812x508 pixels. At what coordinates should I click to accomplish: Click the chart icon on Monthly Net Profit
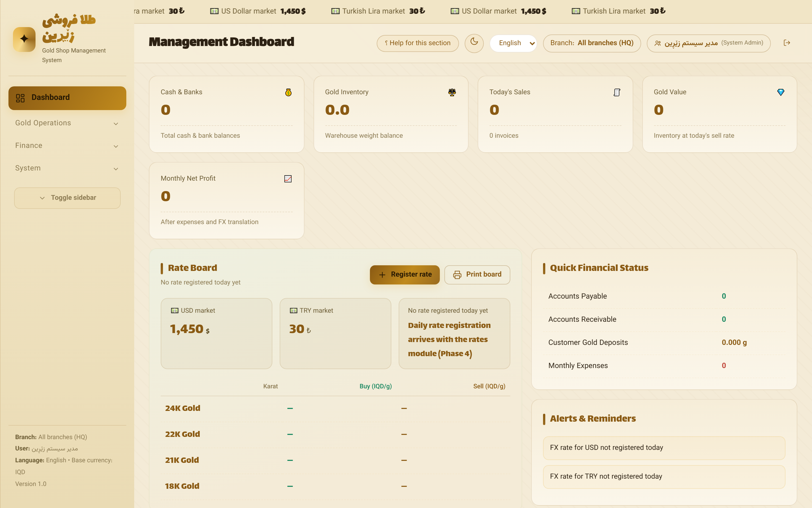[288, 179]
